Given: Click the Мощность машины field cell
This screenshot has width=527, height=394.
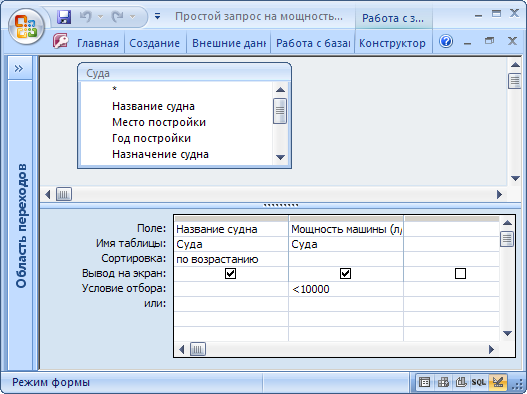Looking at the screenshot, I should click(x=346, y=229).
